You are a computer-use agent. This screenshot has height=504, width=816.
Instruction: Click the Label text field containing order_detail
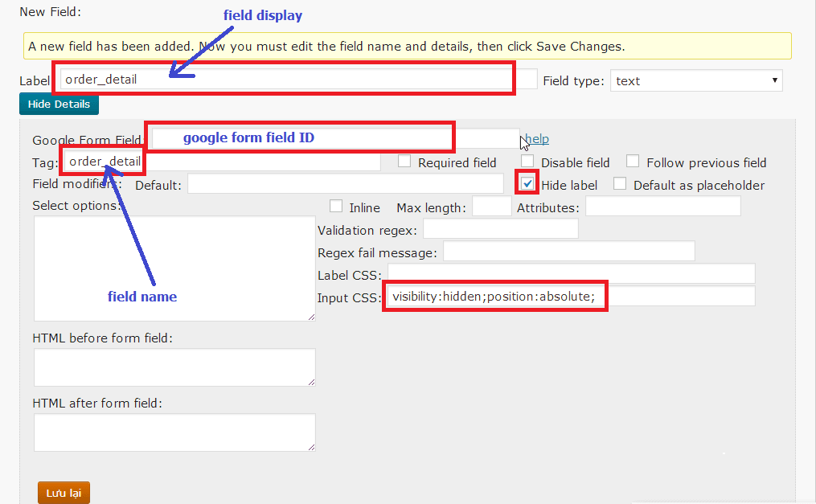pos(297,80)
